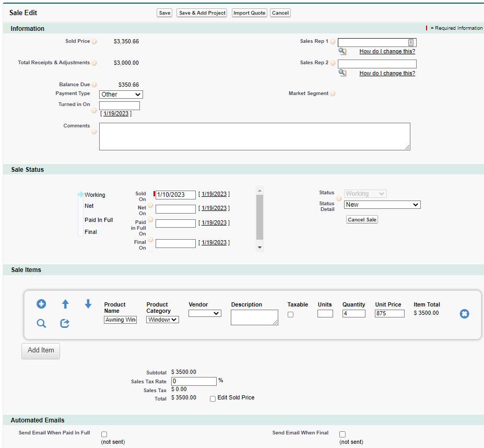Click the Sale Status scrollbar down arrow
Screen dimensions: 484x448
coord(259,247)
